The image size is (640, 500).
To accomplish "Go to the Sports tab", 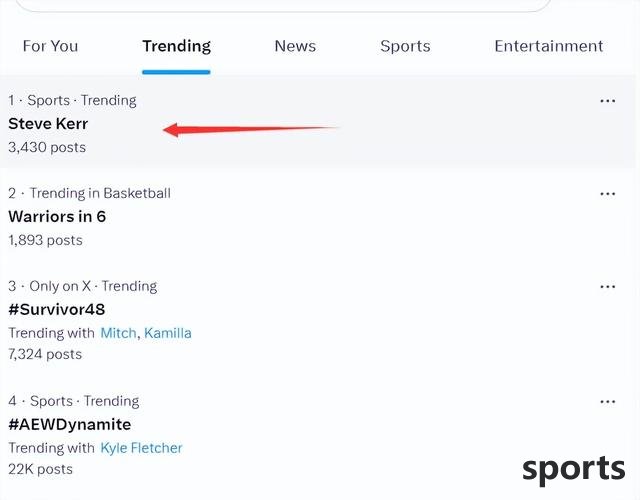I will coord(405,46).
